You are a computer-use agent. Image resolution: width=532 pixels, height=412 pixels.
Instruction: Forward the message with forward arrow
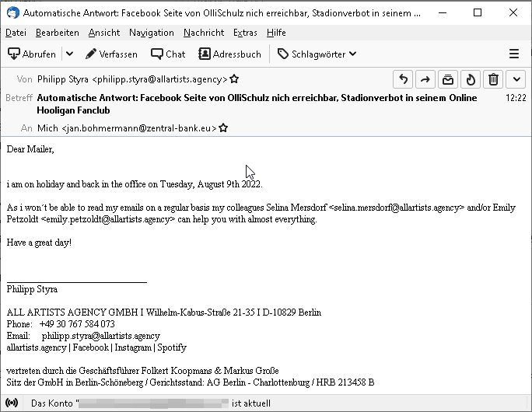click(x=425, y=80)
